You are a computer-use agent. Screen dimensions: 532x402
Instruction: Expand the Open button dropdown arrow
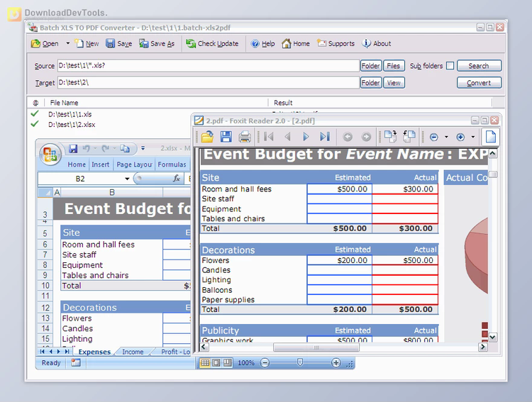click(68, 43)
